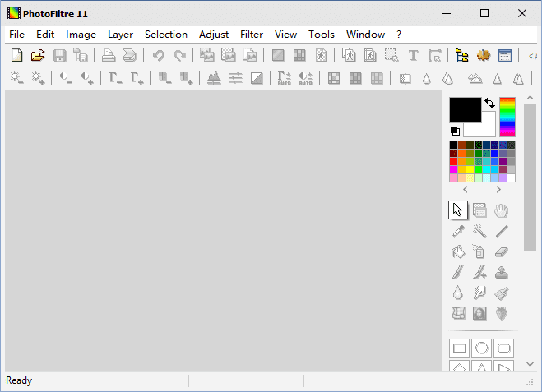Select the Pipette eyedropper tool
The width and height of the screenshot is (542, 392).
(x=459, y=231)
